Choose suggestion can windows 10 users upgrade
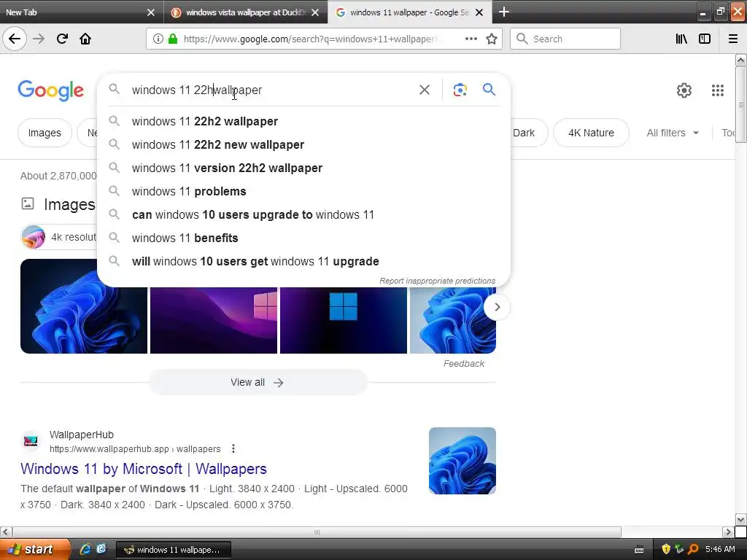Image resolution: width=747 pixels, height=560 pixels. click(x=303, y=215)
